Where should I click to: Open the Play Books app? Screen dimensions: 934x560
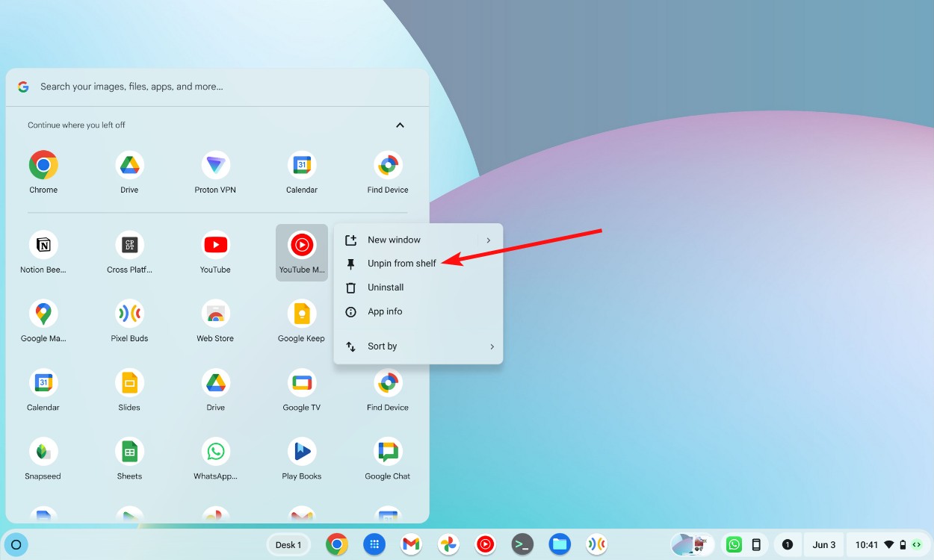click(x=301, y=451)
